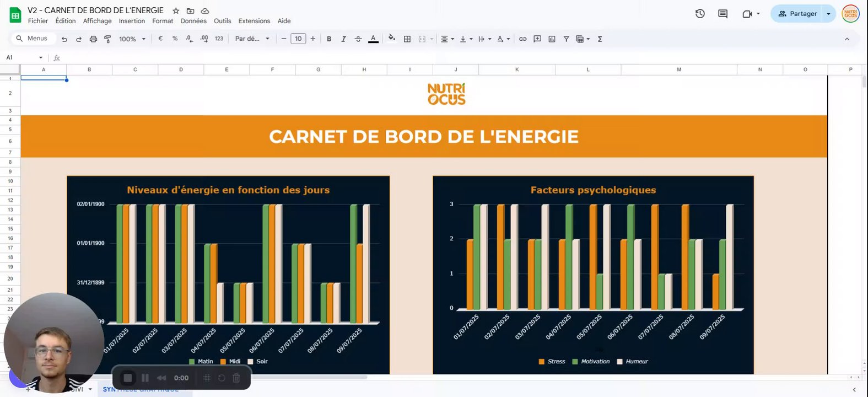Move document using folder icon
Screen dimensions: 868x397
190,10
